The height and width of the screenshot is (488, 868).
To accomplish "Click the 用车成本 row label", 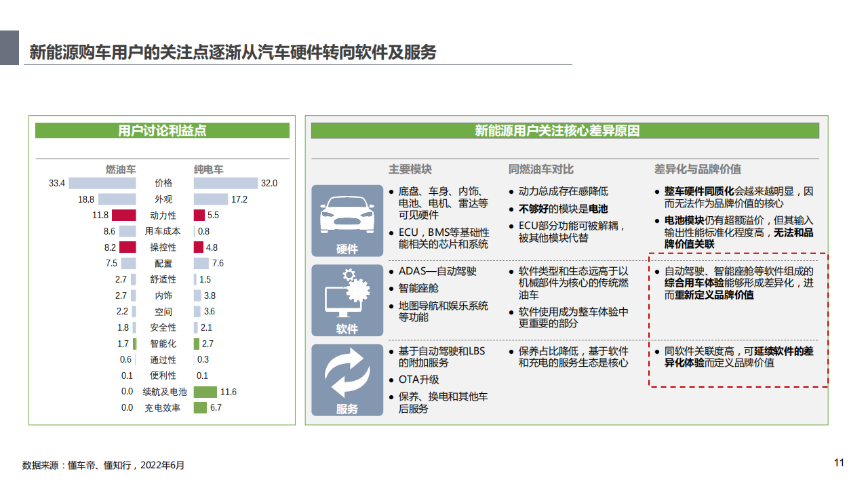I will [163, 231].
